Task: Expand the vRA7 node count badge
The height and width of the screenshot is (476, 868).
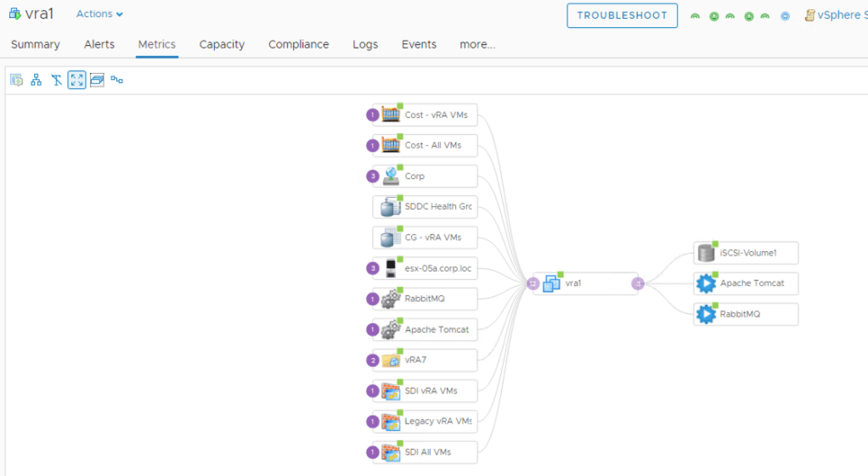Action: [x=372, y=361]
